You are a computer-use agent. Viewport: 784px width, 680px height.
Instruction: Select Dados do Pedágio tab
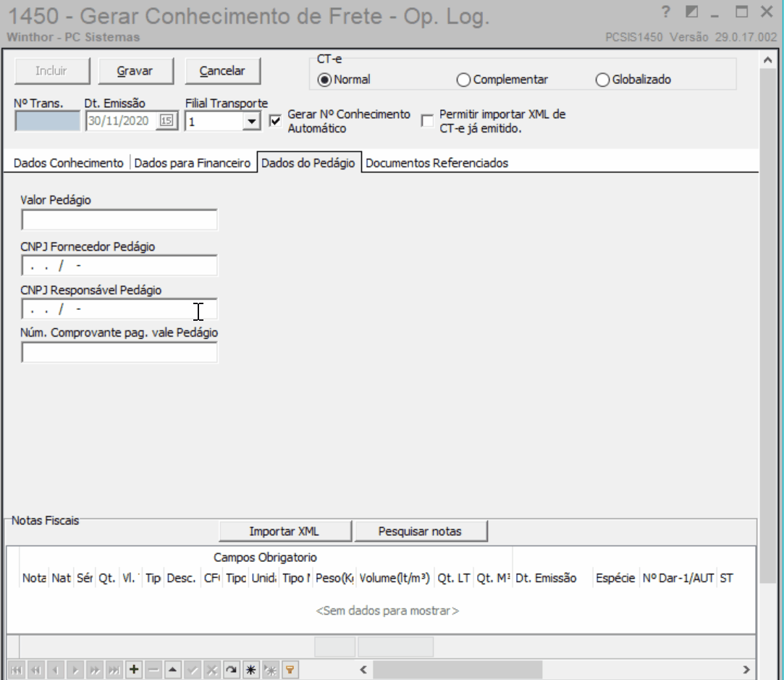308,163
